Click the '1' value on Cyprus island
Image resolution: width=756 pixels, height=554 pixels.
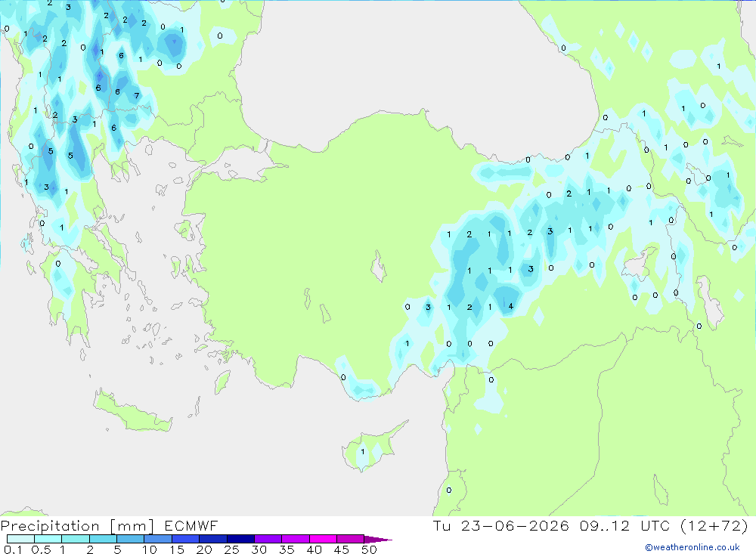point(363,452)
